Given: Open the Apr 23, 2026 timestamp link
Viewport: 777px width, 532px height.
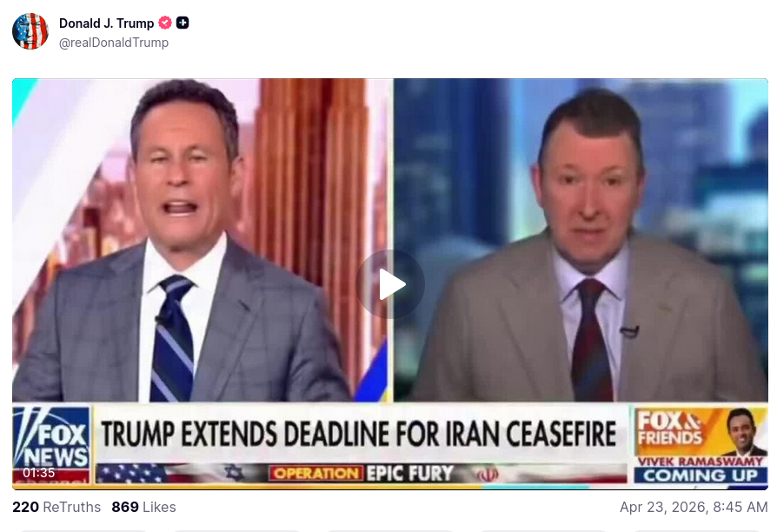Looking at the screenshot, I should [x=694, y=507].
